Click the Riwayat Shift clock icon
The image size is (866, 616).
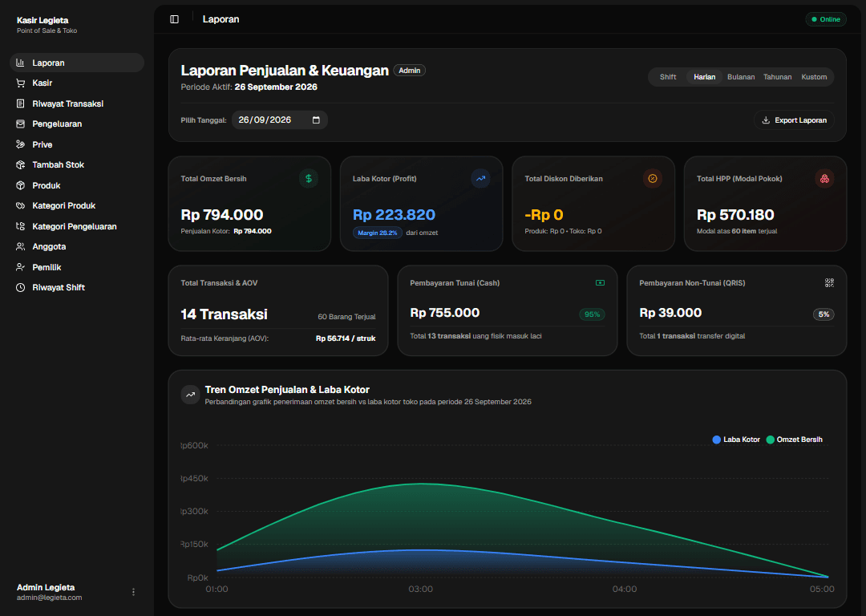click(x=20, y=287)
